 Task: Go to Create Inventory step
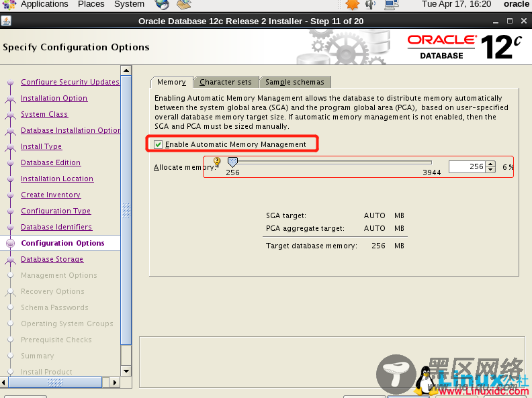(x=50, y=195)
